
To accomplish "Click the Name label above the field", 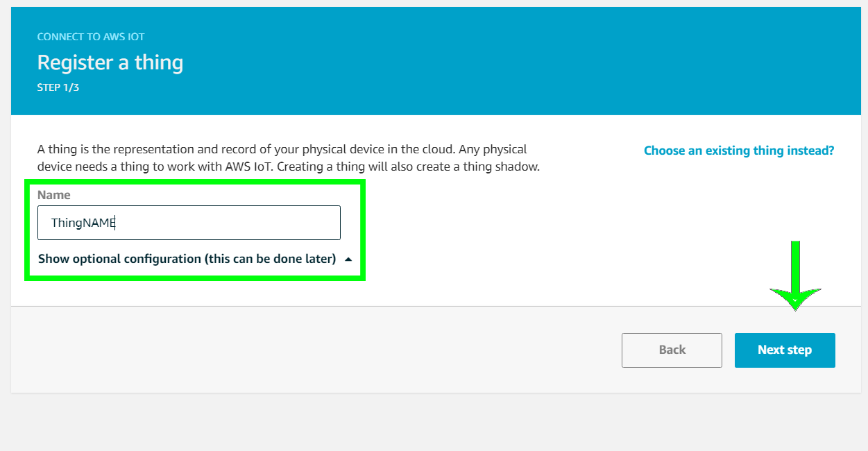I will point(54,195).
